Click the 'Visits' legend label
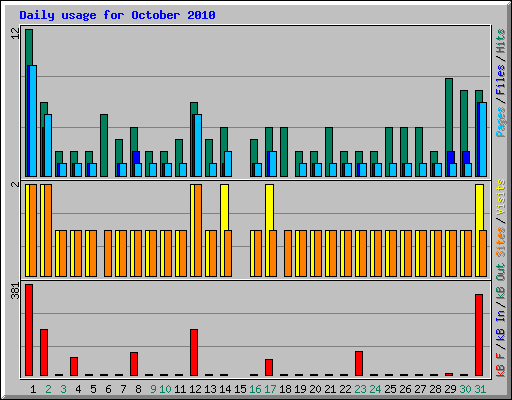 point(501,198)
